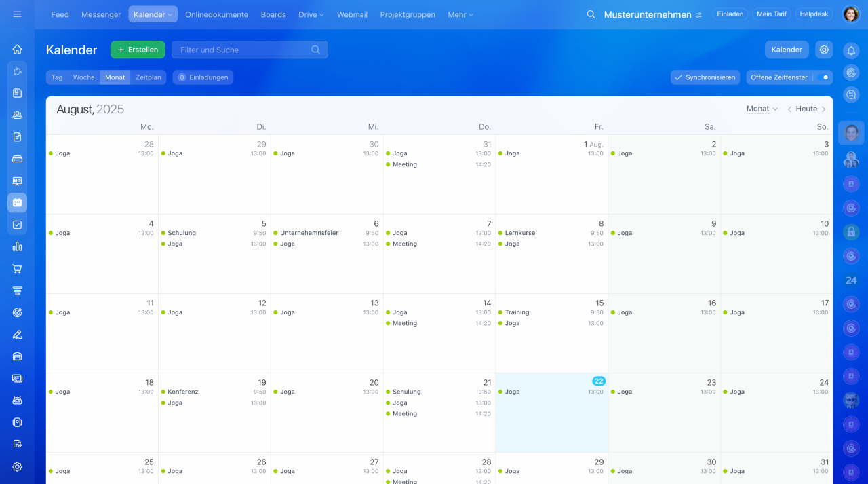Image resolution: width=868 pixels, height=484 pixels.
Task: Switch to the Woche view tab
Action: click(x=84, y=77)
